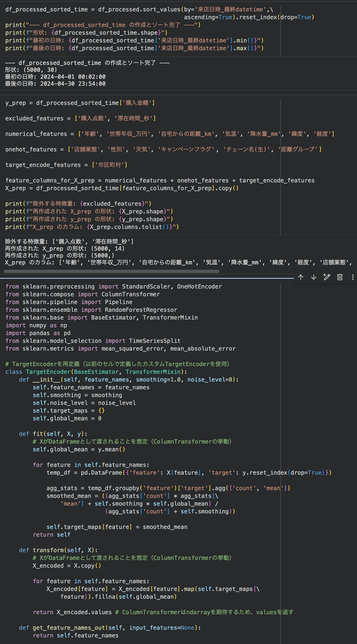Screen dimensions: 357x644
Task: Click the line 'self.target_maps = {}'
Action: point(69,411)
